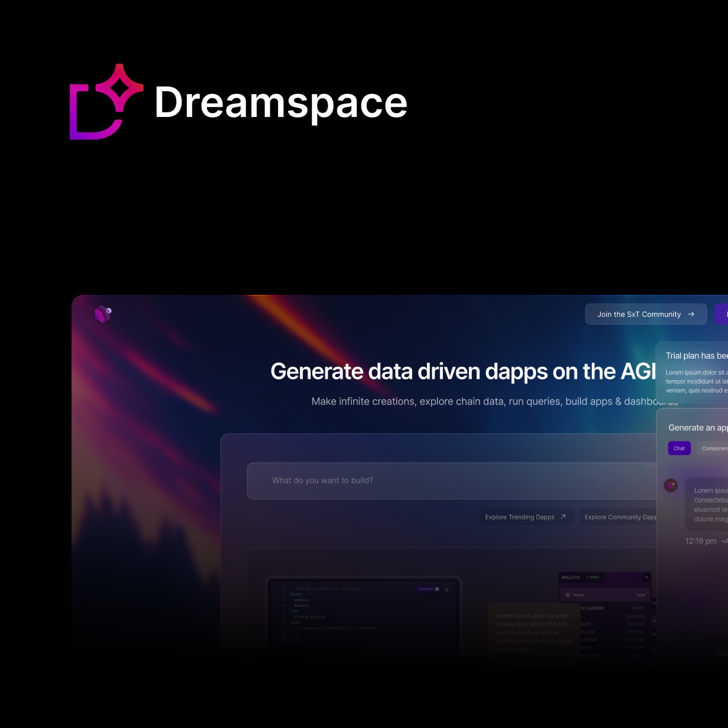Click the '2 tables' badge
Screen dimensions: 728x728
593,577
